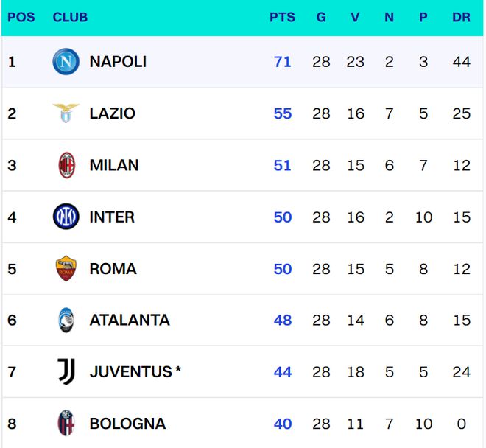Click the asterisk next to Juventus
The image size is (486, 448).
[x=178, y=369]
